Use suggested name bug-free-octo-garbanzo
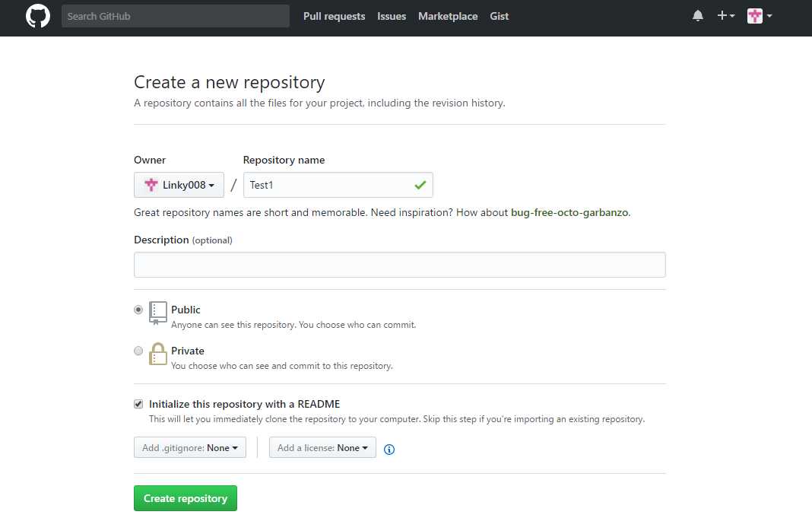This screenshot has width=812, height=518. tap(569, 212)
